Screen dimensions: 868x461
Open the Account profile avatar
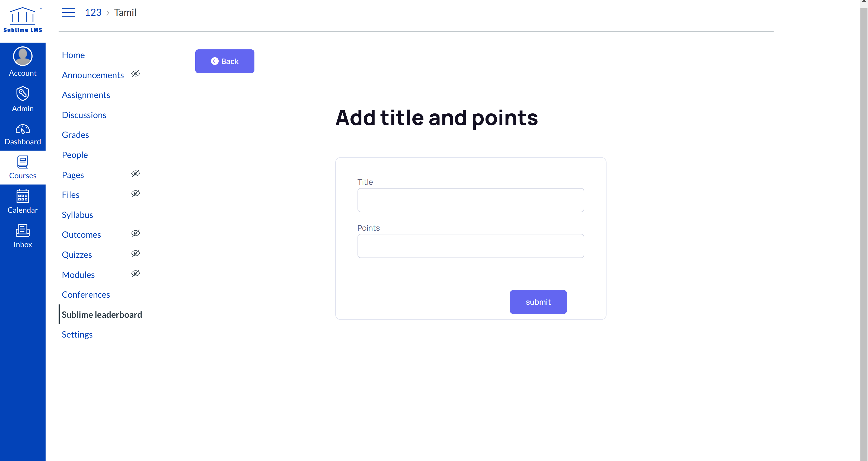23,56
